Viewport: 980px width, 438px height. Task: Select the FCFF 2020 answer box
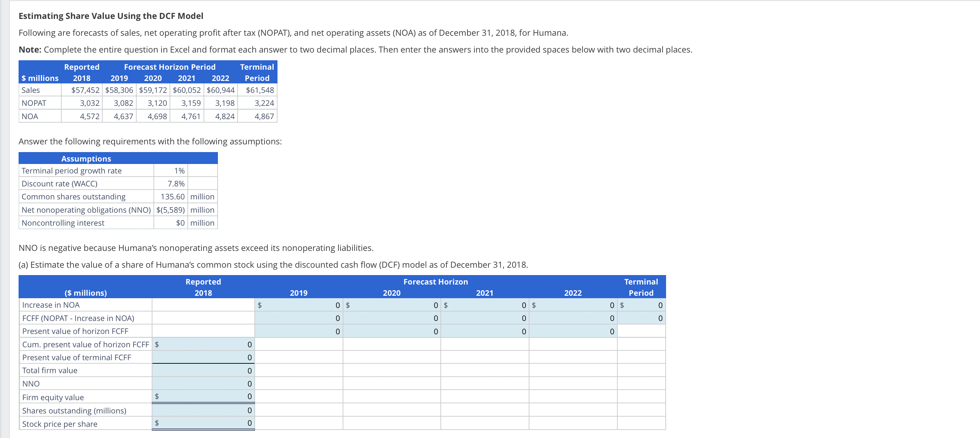[x=392, y=318]
